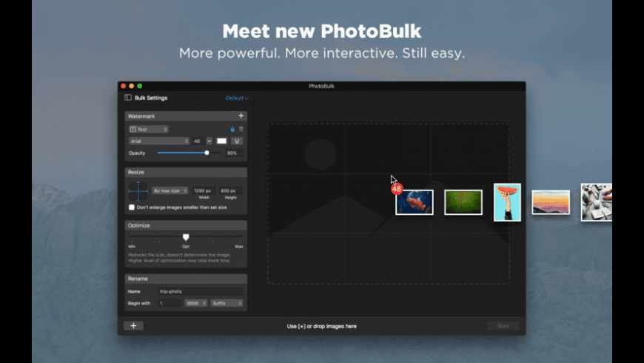The width and height of the screenshot is (644, 363).
Task: Click the Optimize slider handle at Opt
Action: click(186, 237)
